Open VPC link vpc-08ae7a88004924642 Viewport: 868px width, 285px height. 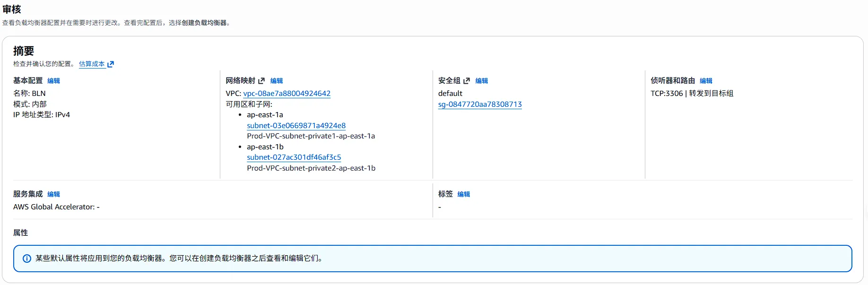287,94
